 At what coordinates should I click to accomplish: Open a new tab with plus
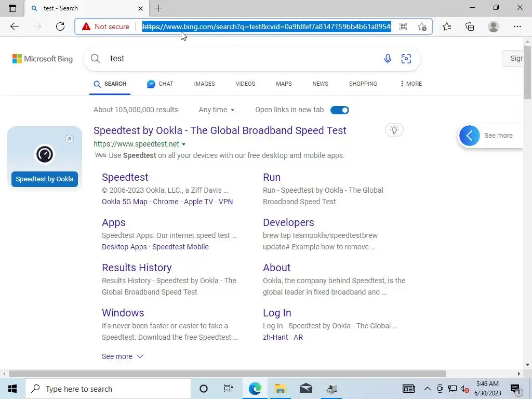tap(158, 8)
